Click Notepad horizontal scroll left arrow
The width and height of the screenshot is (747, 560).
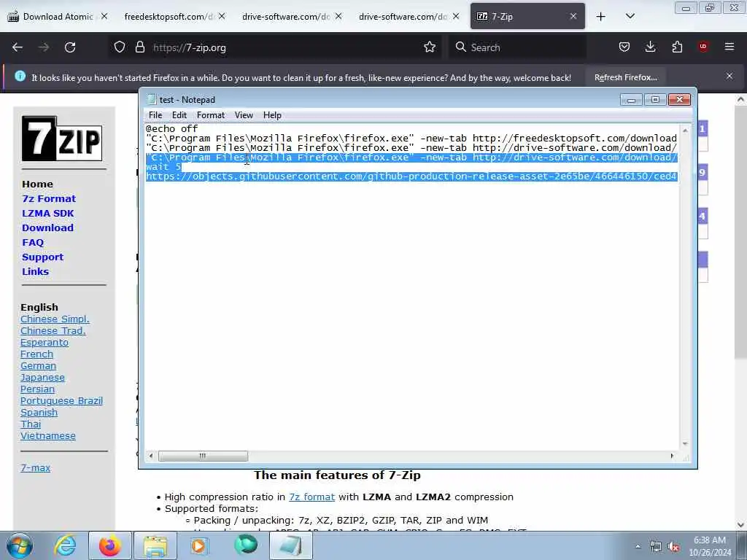[151, 456]
